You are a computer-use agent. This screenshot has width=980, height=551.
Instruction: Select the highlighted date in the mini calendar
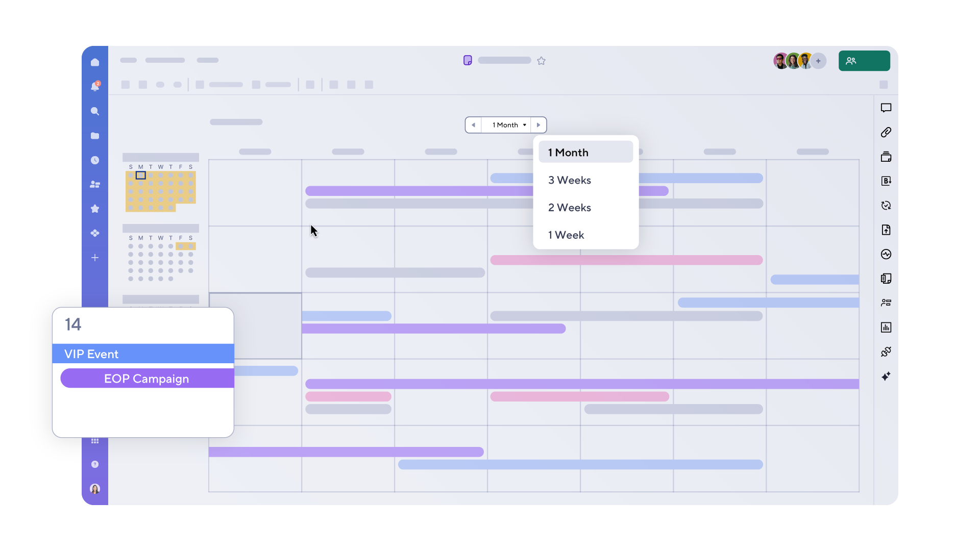[141, 176]
